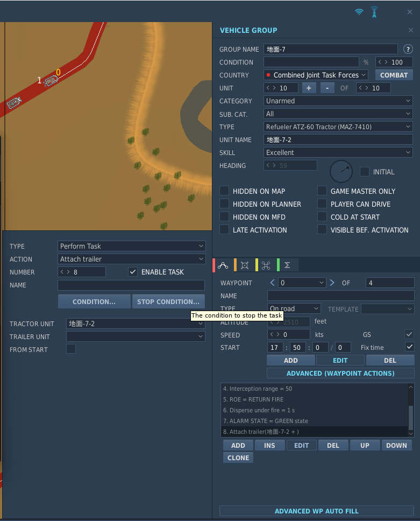Screen dimensions: 420x521
Task: Open Skill dropdown showing Excellent
Action: point(338,152)
